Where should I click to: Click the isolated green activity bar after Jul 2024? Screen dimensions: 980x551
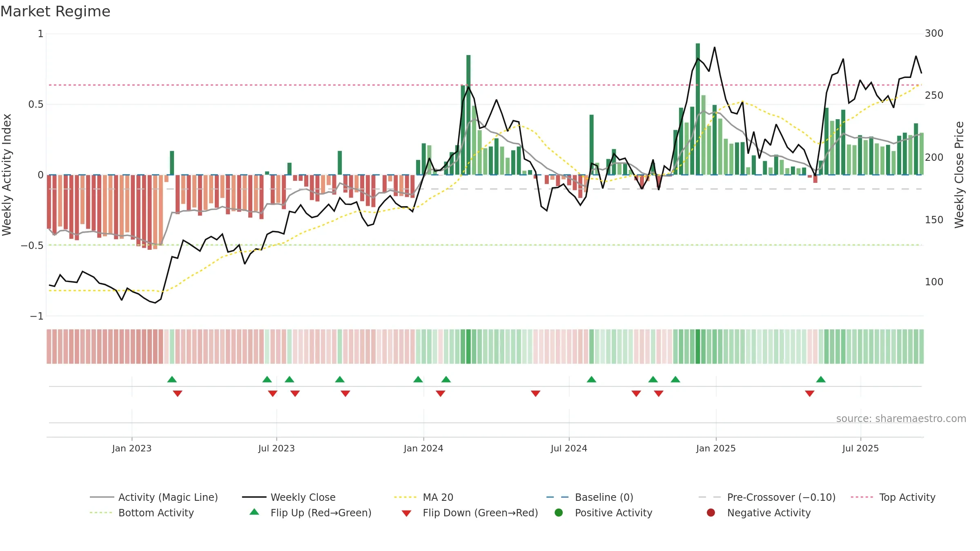(x=591, y=144)
